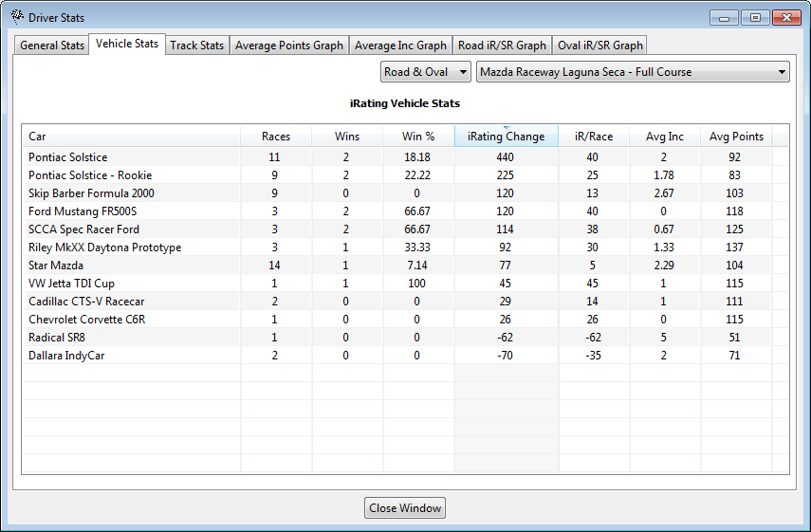Click the 11 races cell for Pontiac Solstice
The width and height of the screenshot is (811, 532).
(x=274, y=157)
